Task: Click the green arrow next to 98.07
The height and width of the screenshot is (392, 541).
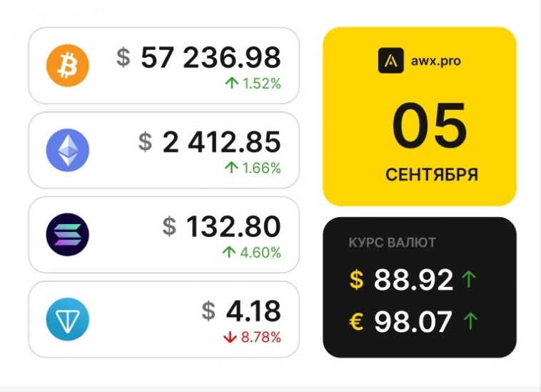Action: [469, 322]
